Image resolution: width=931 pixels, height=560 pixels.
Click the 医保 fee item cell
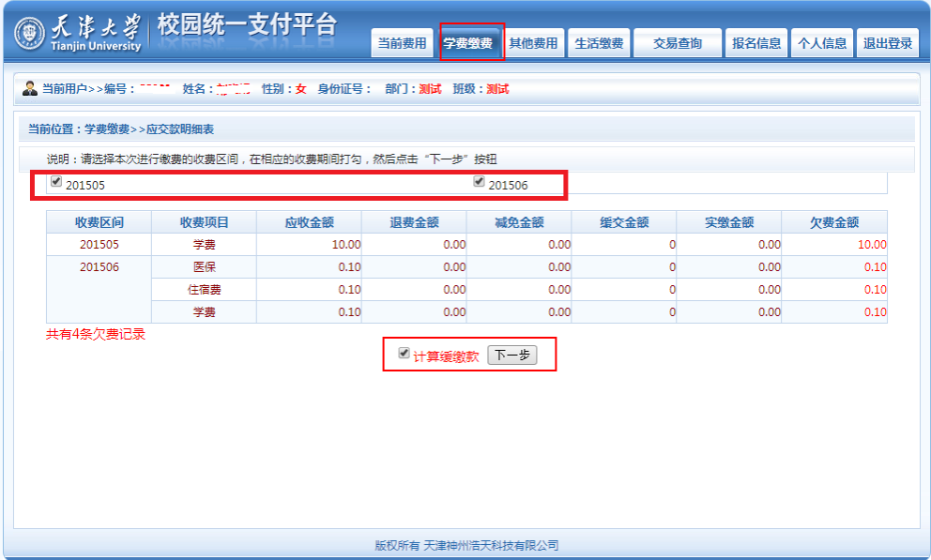click(204, 267)
